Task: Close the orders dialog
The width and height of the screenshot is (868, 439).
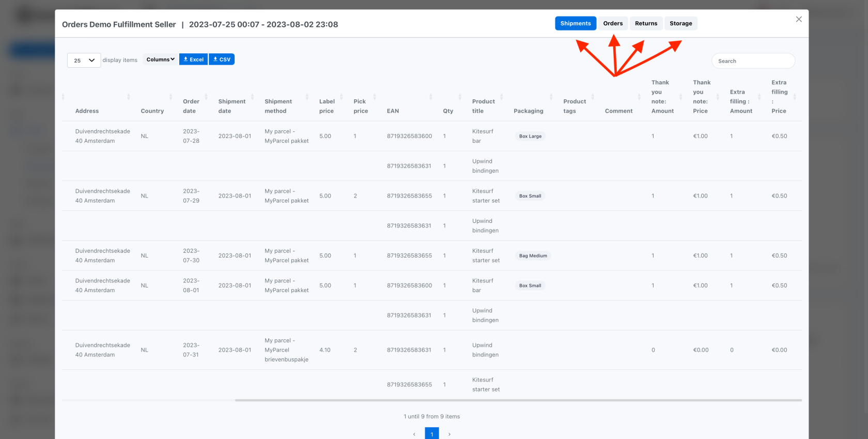Action: coord(799,19)
